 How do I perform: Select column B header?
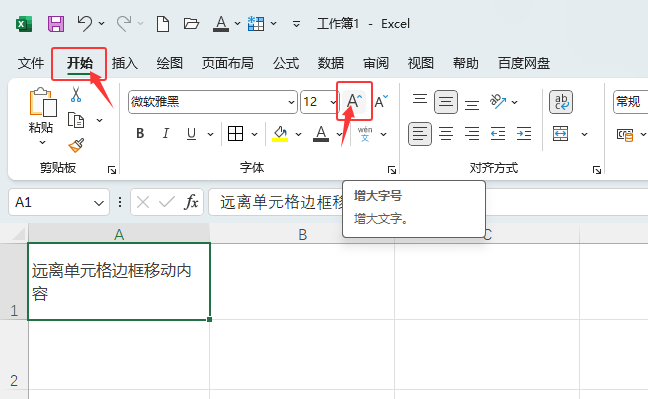coord(303,234)
